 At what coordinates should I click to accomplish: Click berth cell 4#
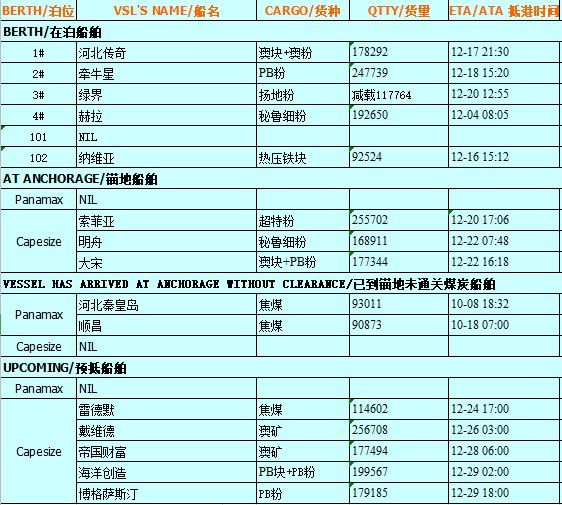point(38,115)
